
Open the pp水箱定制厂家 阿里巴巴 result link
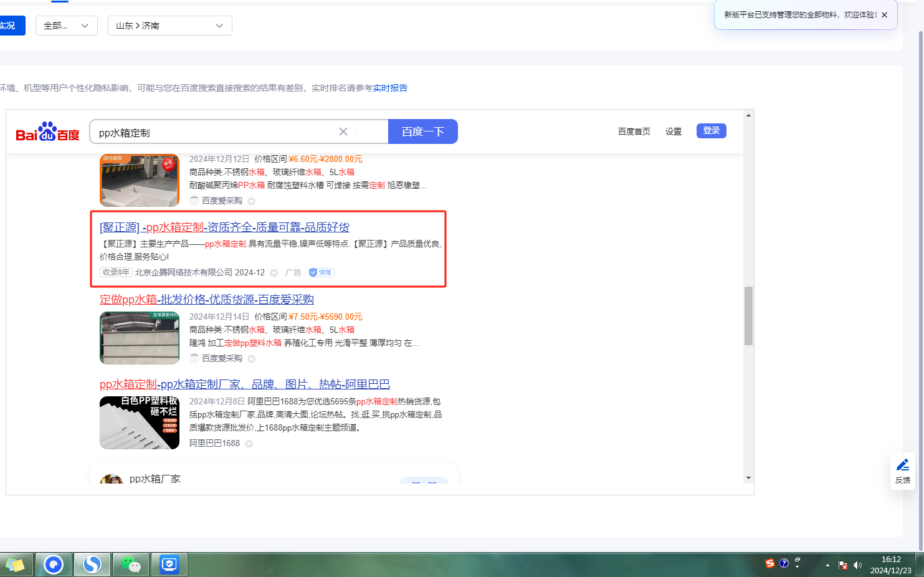point(245,384)
